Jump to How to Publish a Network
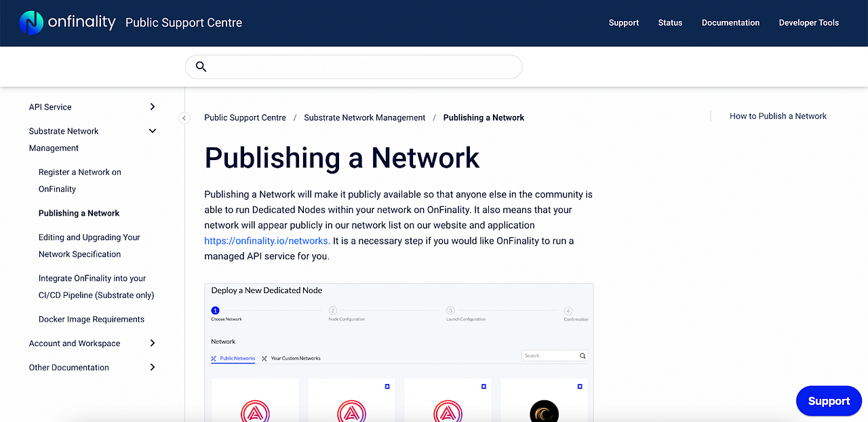The height and width of the screenshot is (422, 868). (x=778, y=116)
